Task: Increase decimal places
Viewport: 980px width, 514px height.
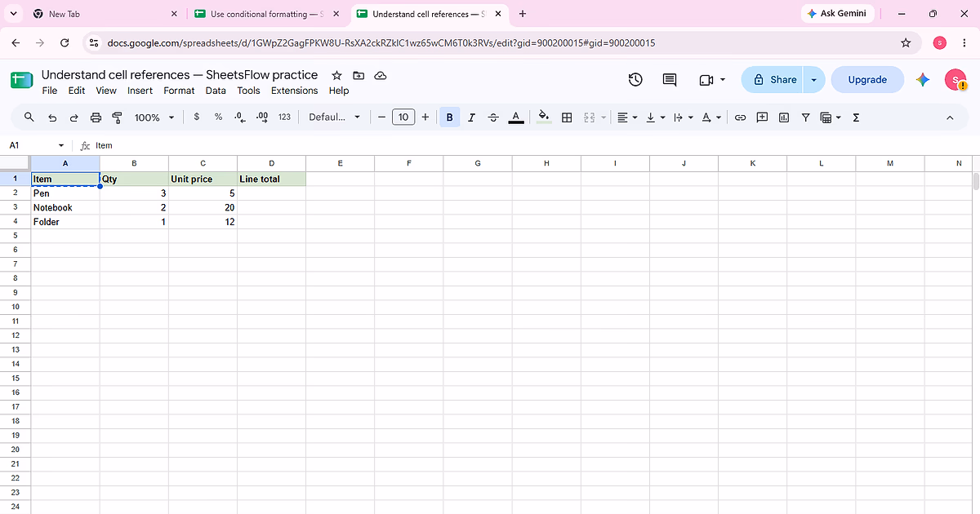Action: click(261, 117)
